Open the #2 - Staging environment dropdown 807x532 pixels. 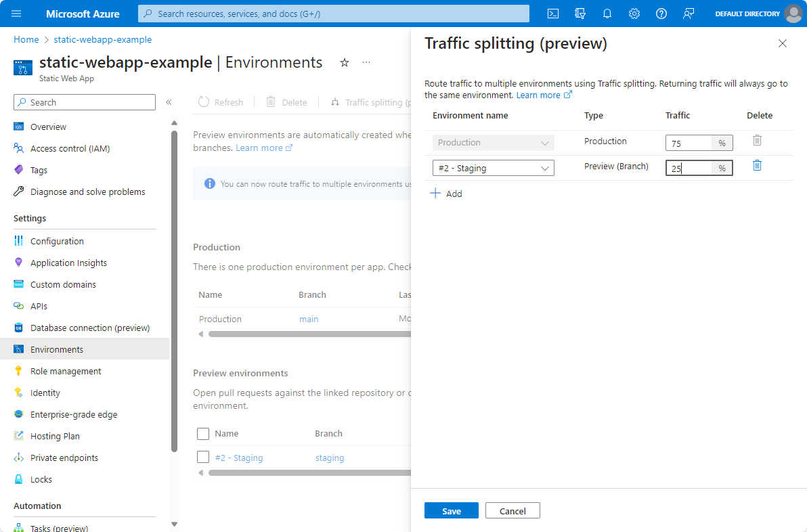coord(493,169)
